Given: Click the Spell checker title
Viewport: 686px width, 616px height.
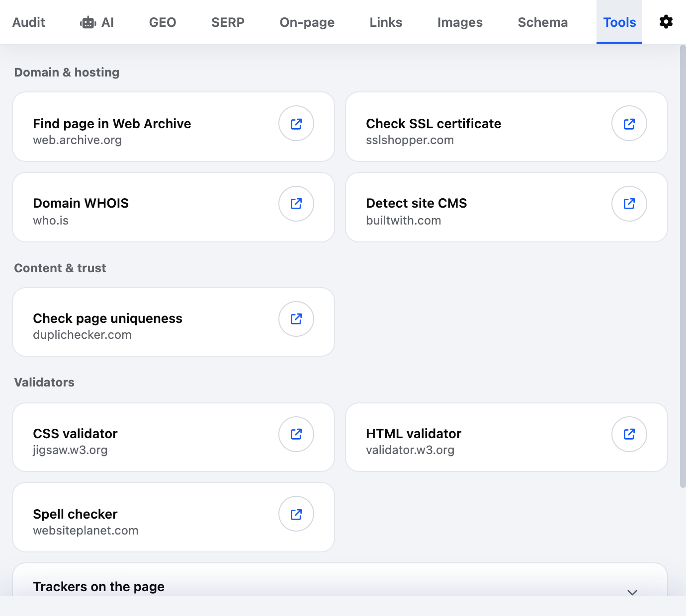Looking at the screenshot, I should point(75,514).
